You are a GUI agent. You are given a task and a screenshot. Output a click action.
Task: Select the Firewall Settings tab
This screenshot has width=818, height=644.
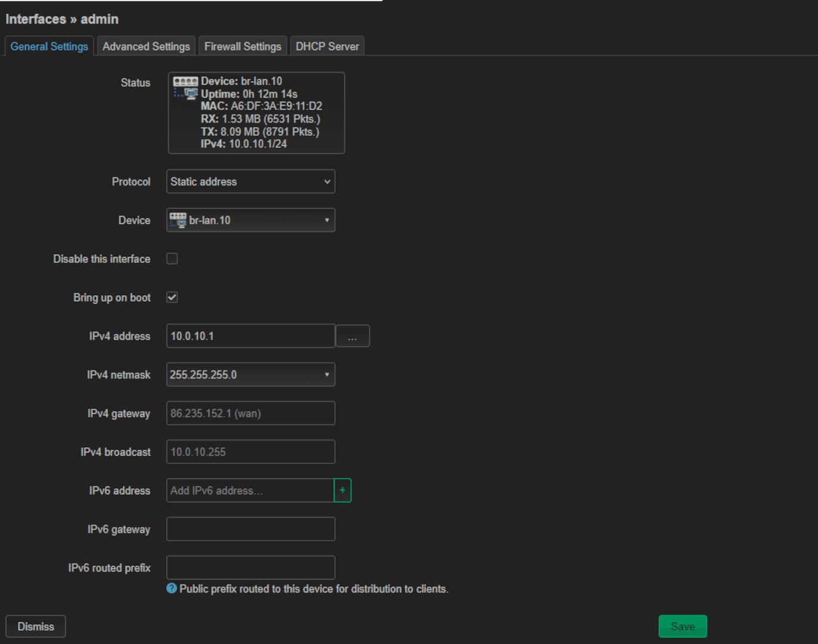point(243,45)
